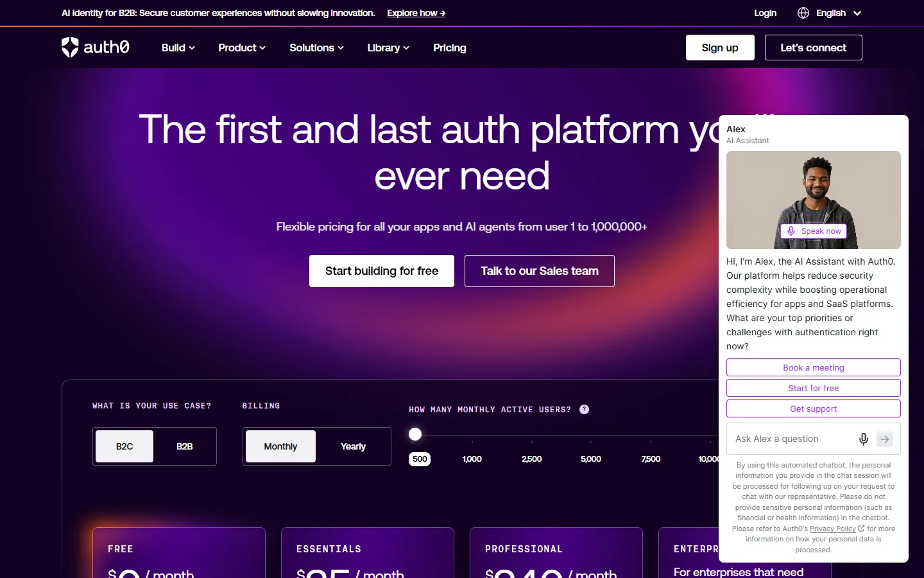Screen dimensions: 924x578
Task: Click the Login link
Action: (x=765, y=13)
